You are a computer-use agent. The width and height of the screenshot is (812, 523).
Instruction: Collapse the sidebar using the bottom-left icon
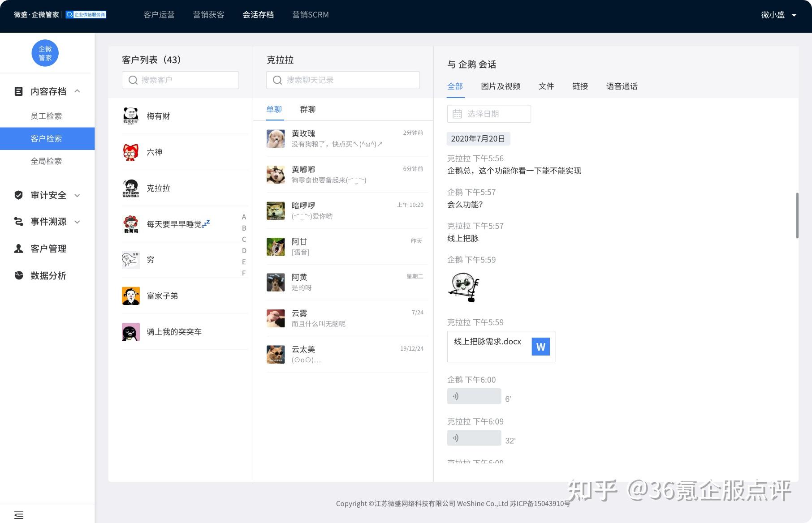pos(18,514)
